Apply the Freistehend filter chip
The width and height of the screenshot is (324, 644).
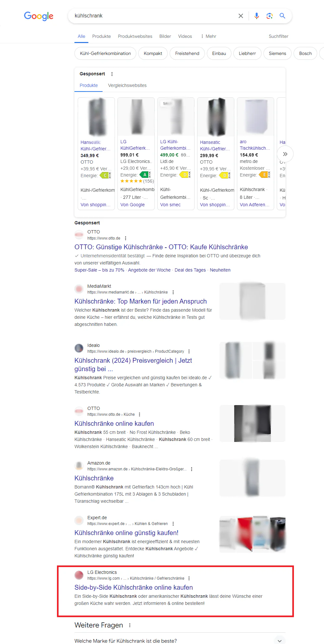click(187, 53)
